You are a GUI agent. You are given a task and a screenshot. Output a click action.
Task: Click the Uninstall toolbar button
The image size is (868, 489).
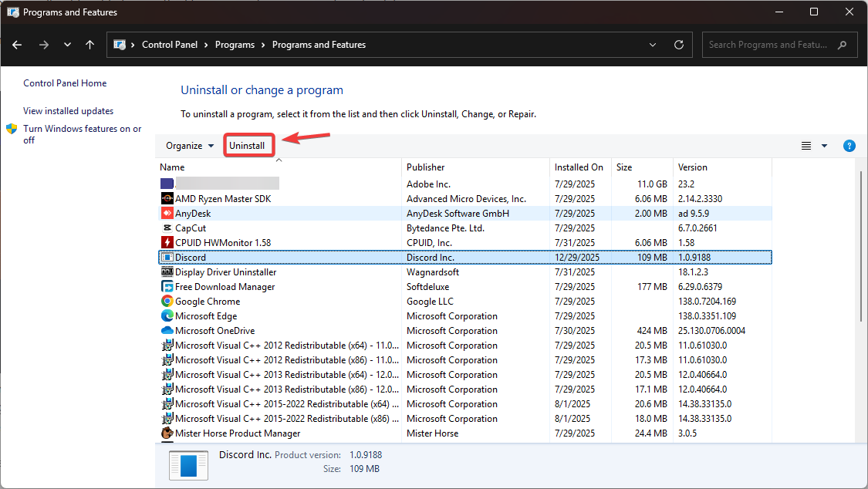[x=247, y=146]
